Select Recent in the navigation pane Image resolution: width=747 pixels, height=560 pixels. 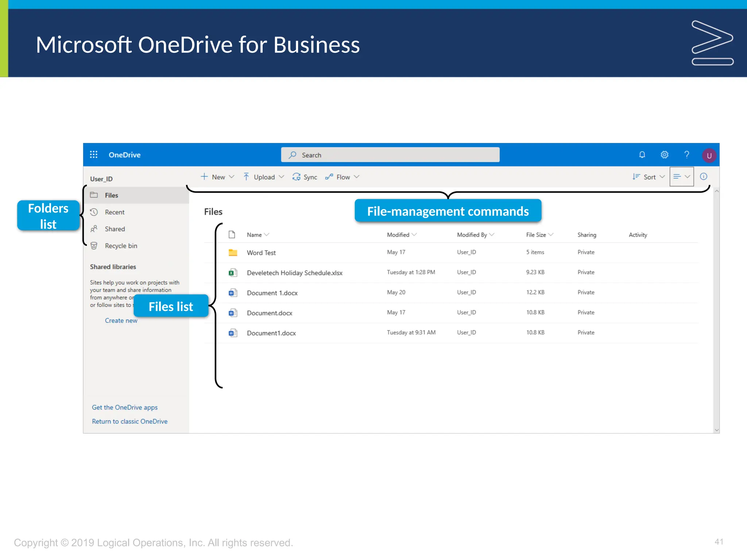point(136,212)
